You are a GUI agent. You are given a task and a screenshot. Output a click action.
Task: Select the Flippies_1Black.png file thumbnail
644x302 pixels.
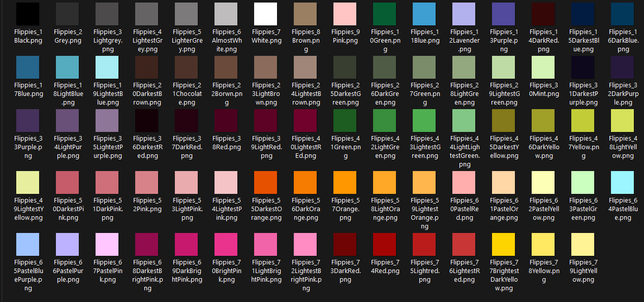coord(28,14)
